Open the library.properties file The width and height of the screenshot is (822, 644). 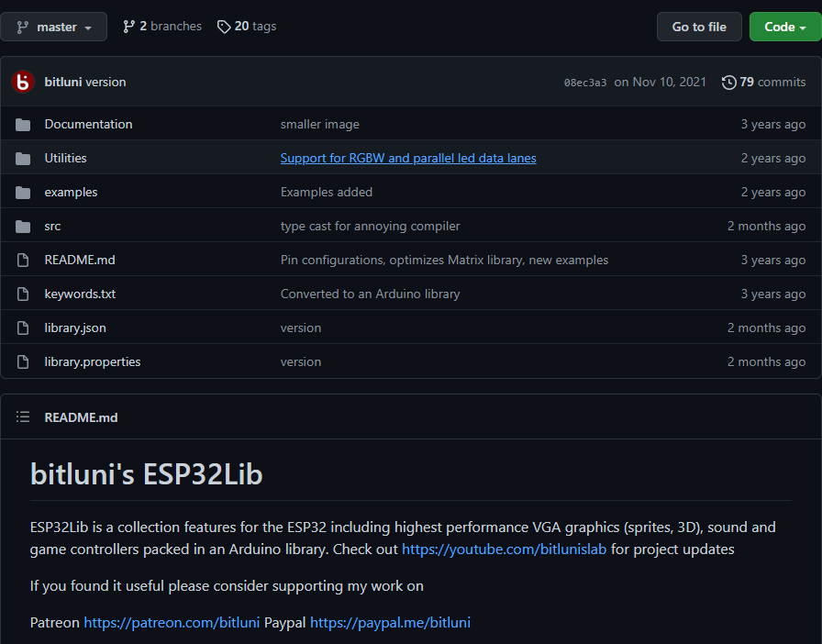point(93,362)
